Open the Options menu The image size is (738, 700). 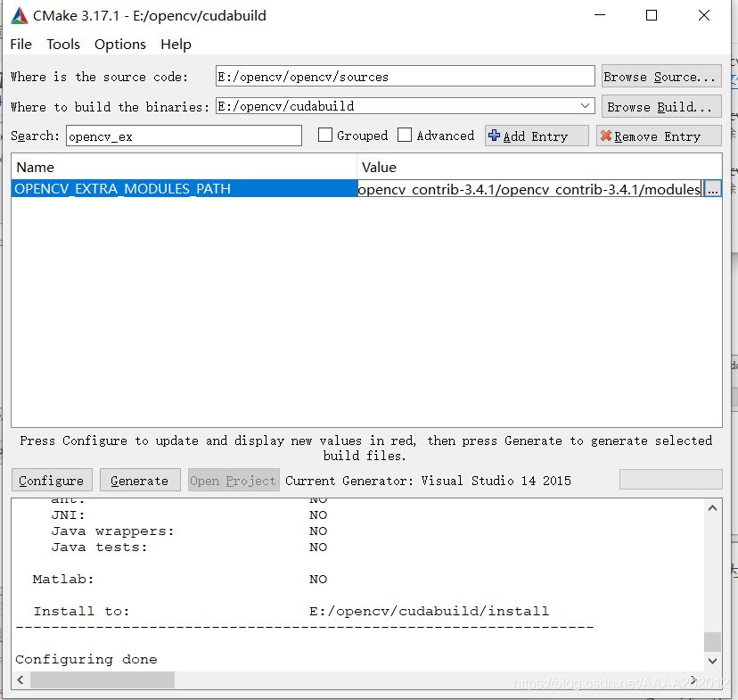pos(120,45)
